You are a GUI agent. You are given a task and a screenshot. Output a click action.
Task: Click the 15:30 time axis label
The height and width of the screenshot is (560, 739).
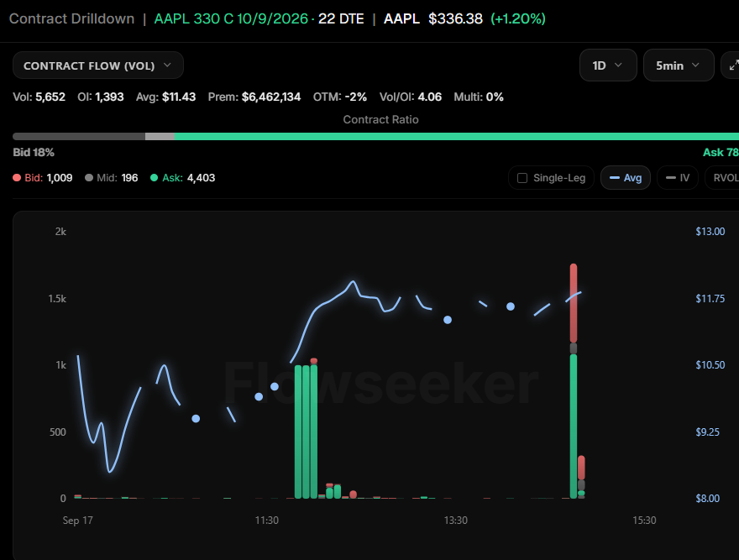coord(644,521)
